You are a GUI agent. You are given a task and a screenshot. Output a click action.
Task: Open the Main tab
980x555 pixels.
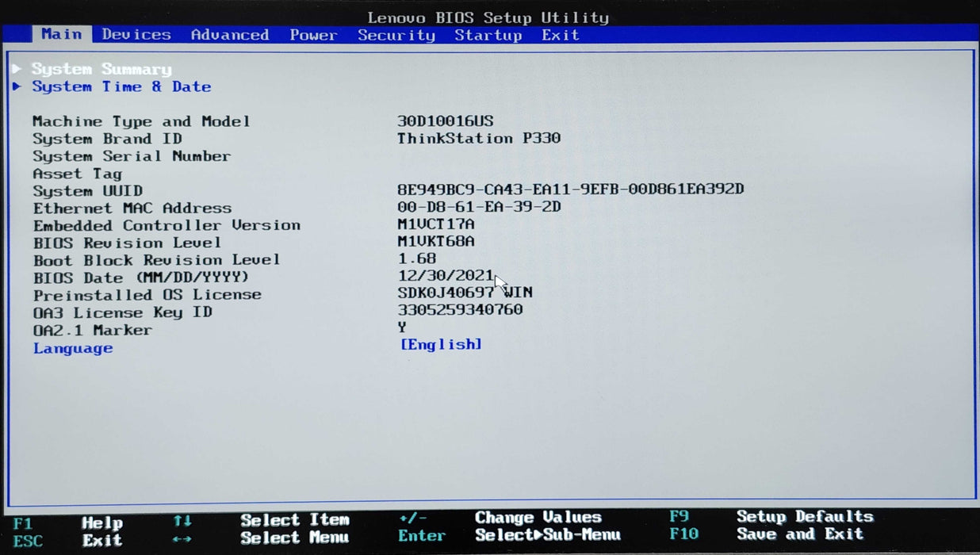coord(61,34)
